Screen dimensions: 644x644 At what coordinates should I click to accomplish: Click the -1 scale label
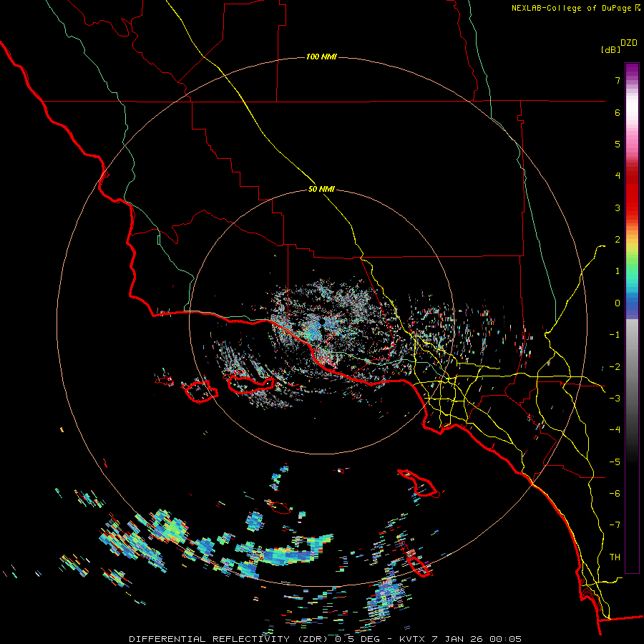615,335
